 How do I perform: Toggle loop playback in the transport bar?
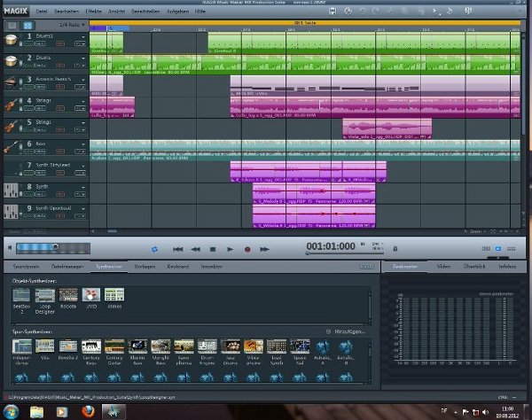[154, 249]
